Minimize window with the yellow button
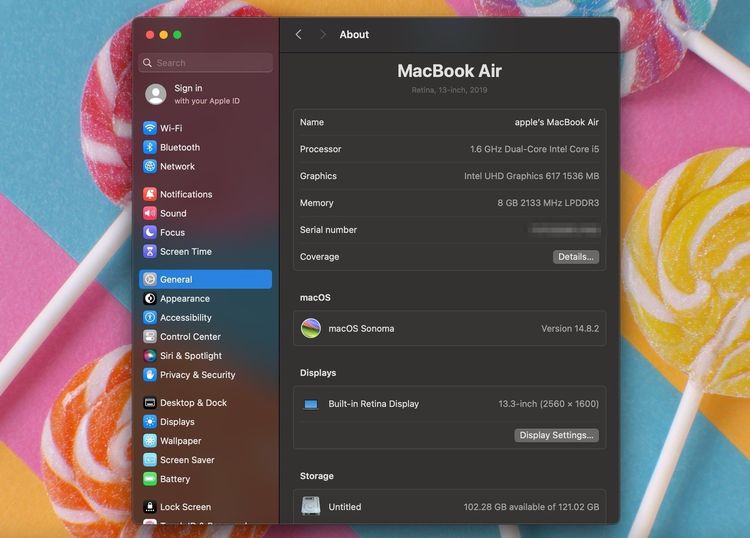750x538 pixels. [164, 34]
